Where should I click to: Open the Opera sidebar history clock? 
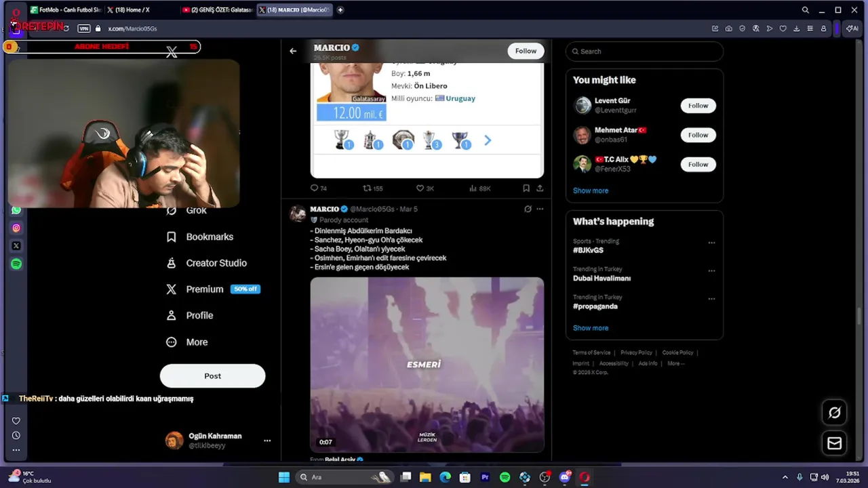pos(16,436)
